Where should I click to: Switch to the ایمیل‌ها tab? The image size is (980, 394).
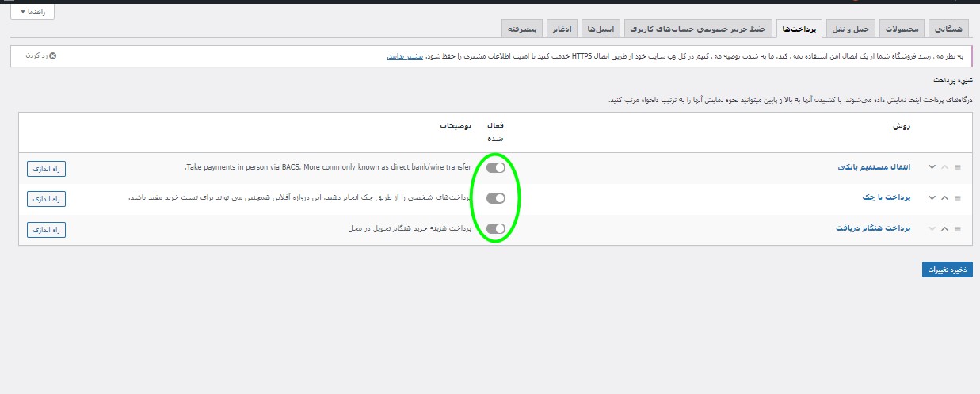[602, 29]
